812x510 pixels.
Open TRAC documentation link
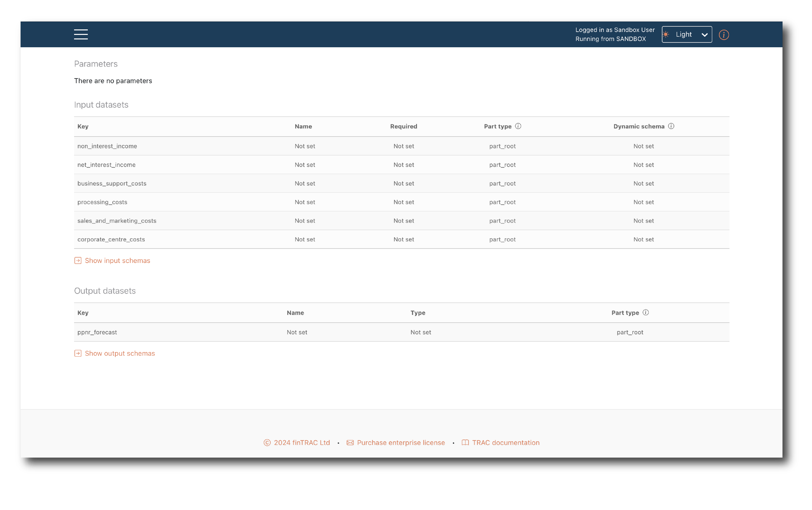tap(505, 443)
